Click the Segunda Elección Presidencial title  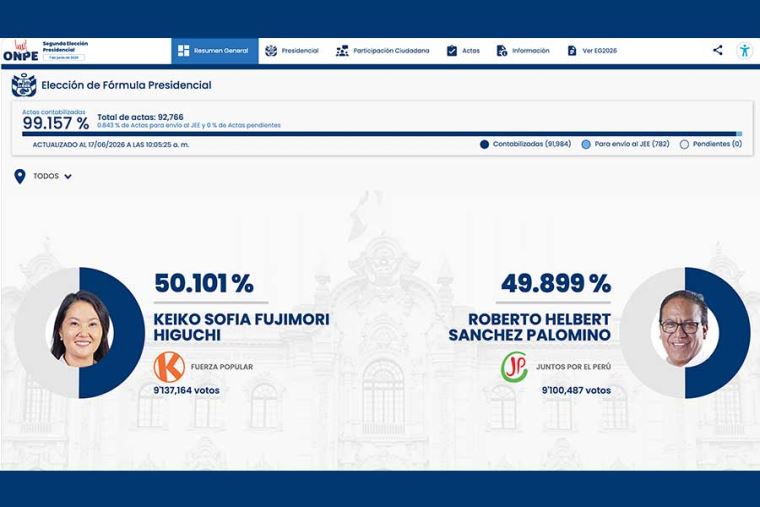pyautogui.click(x=65, y=47)
